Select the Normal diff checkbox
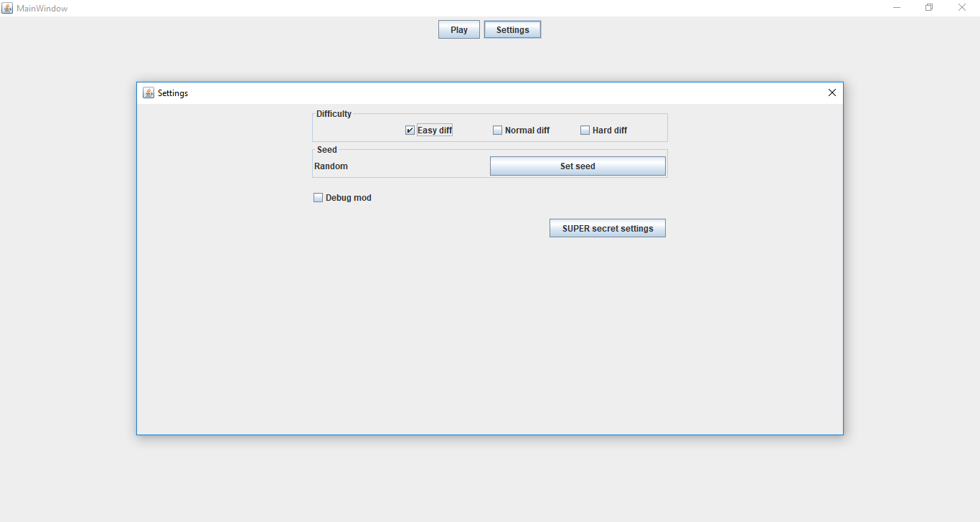This screenshot has width=980, height=522. [x=498, y=130]
